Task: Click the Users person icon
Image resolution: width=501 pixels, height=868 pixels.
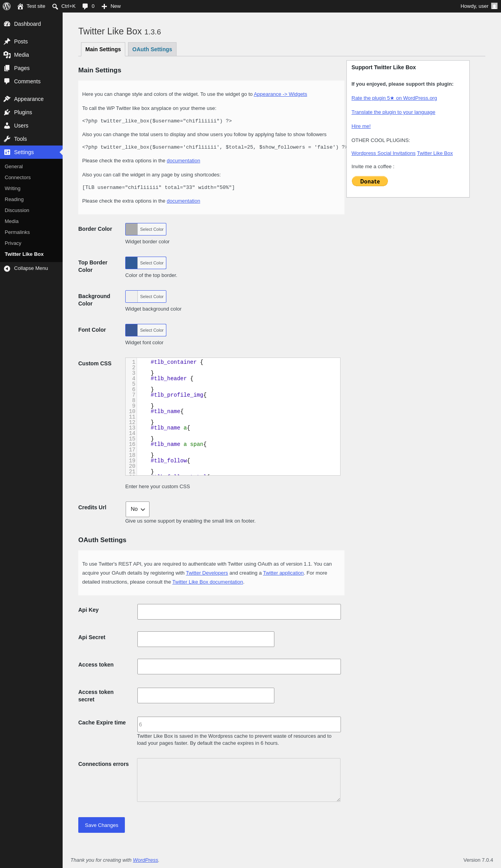Action: (x=7, y=126)
